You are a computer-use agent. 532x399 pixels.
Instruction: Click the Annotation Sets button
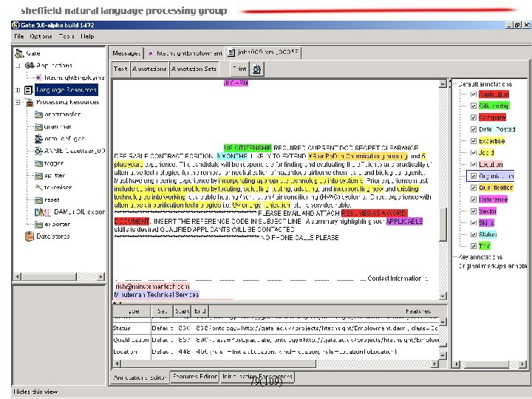click(x=194, y=69)
